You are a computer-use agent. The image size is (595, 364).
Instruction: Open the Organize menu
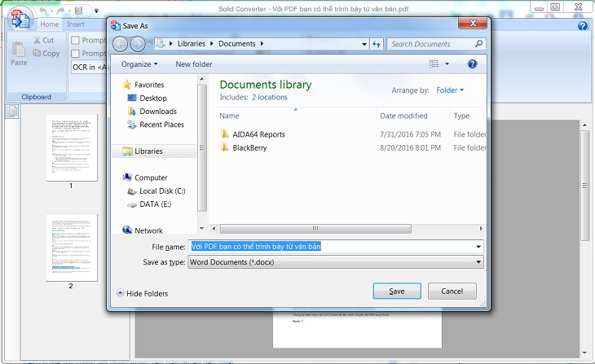coord(139,64)
